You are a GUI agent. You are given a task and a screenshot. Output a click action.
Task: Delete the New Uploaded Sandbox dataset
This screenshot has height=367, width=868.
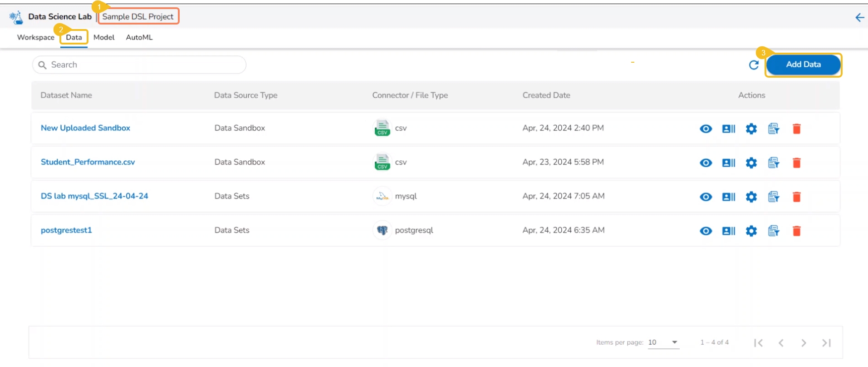pyautogui.click(x=796, y=129)
